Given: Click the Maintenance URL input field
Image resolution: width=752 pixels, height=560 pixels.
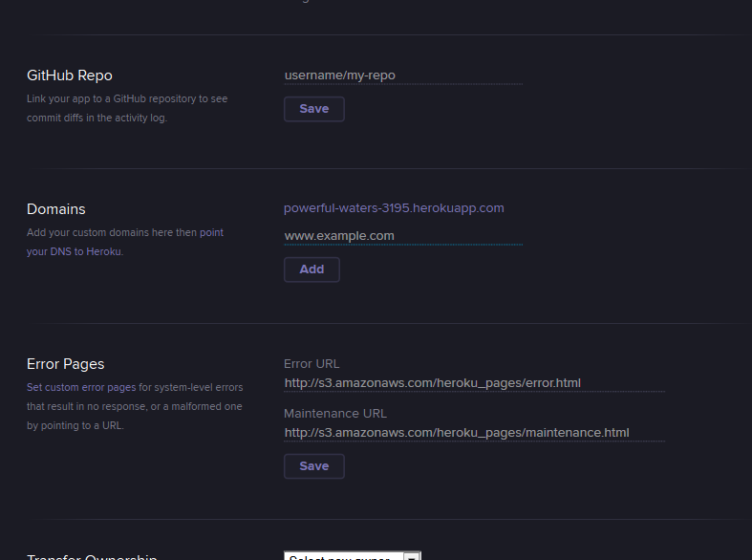Looking at the screenshot, I should point(474,433).
